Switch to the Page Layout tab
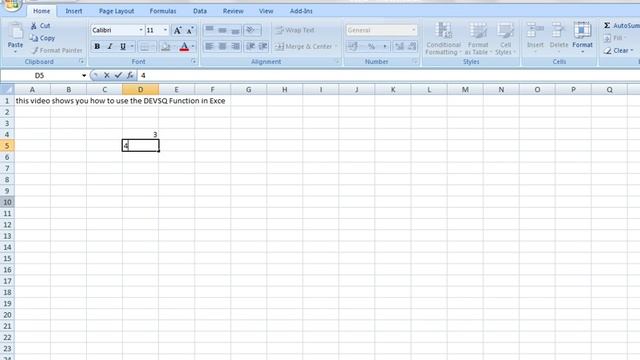The height and width of the screenshot is (360, 640). 116,11
